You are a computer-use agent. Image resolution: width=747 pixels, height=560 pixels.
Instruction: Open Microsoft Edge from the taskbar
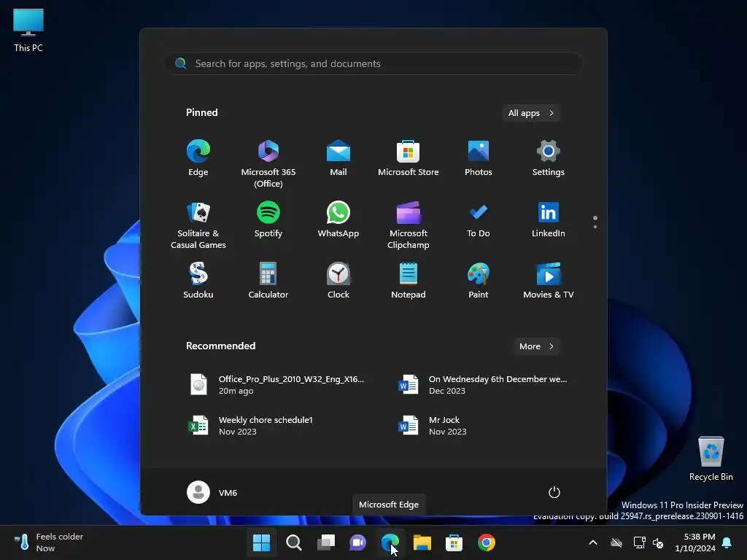pos(390,542)
